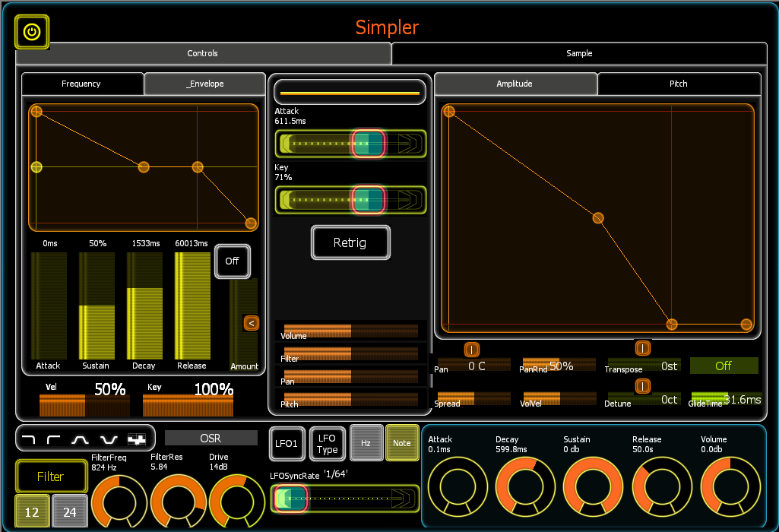Adjust the amplitude Attack knob
Screen dimensions: 779x532
[x=458, y=487]
